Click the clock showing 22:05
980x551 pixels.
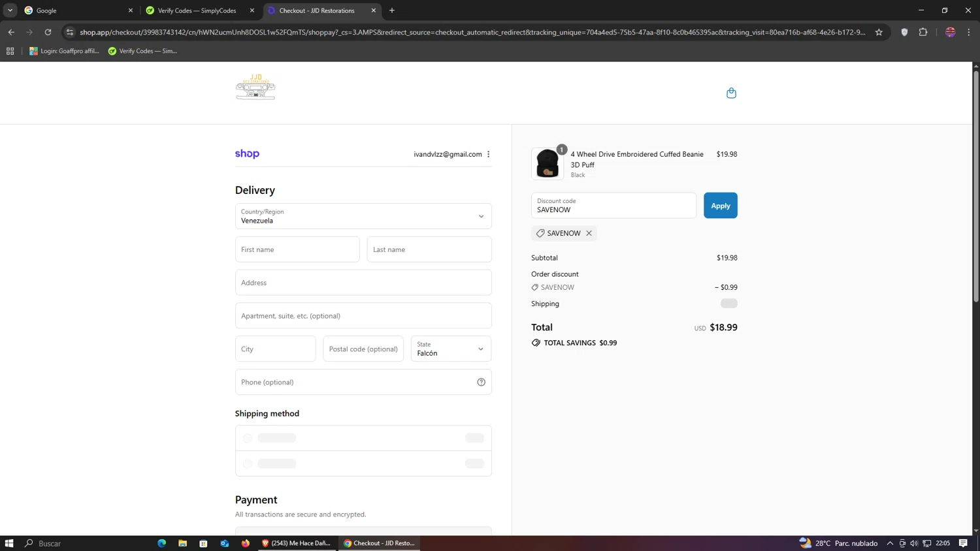point(943,543)
